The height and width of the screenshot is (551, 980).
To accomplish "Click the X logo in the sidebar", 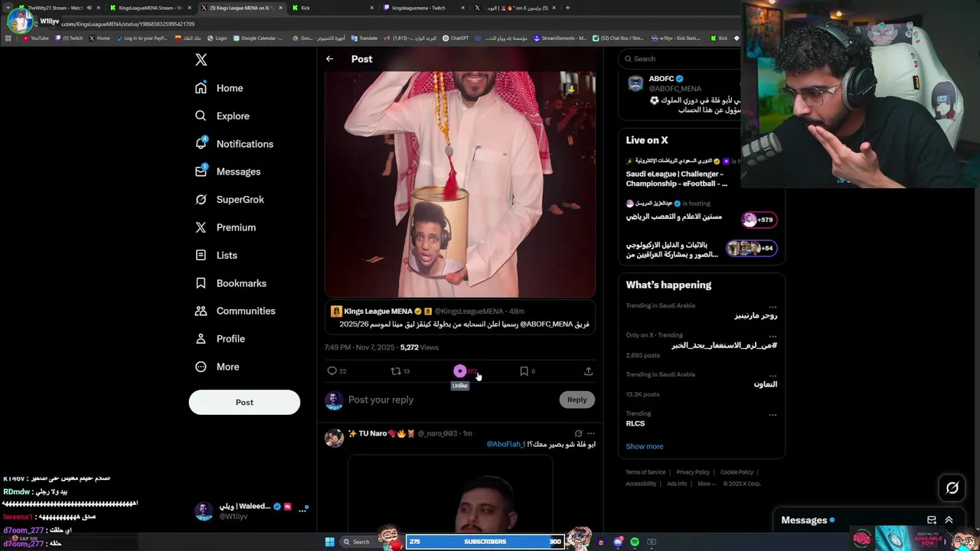I will coord(201,60).
